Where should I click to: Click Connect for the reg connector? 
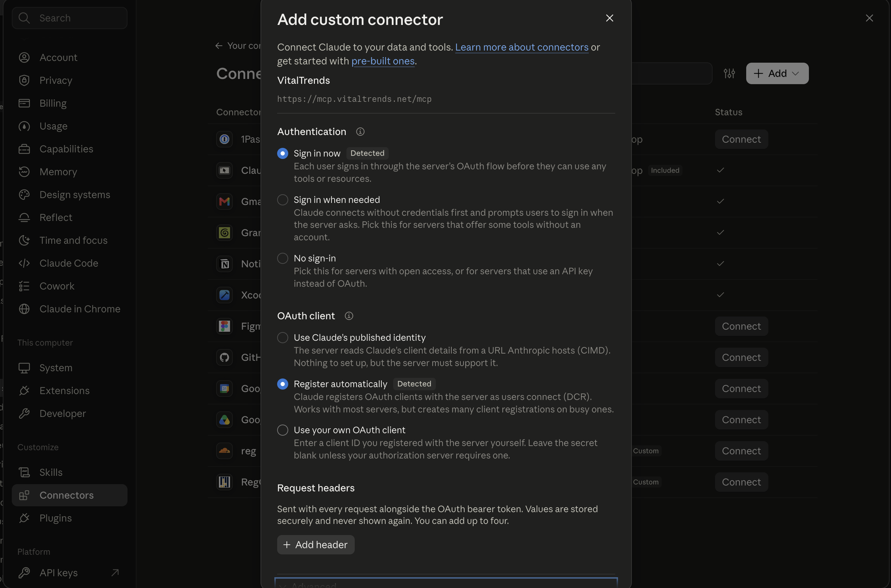(741, 451)
